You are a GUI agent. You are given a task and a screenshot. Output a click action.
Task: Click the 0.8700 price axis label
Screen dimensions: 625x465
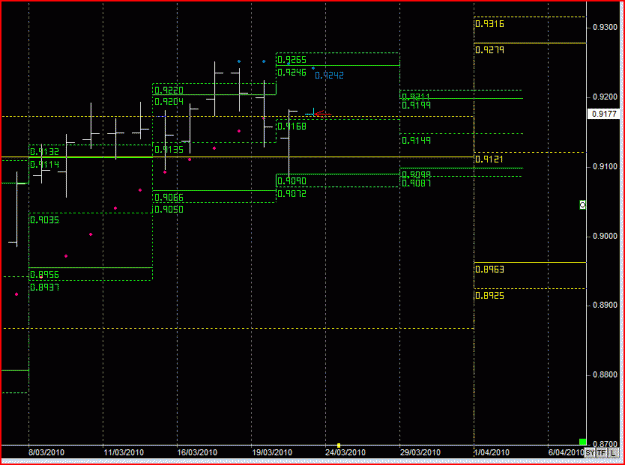[x=604, y=444]
